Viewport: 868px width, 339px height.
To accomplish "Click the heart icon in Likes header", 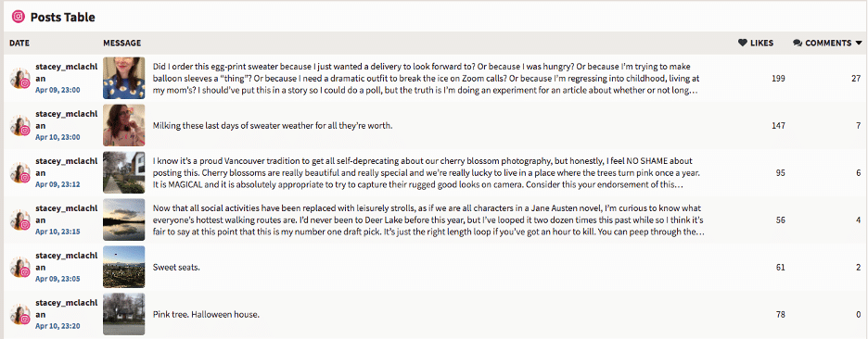I will [742, 43].
